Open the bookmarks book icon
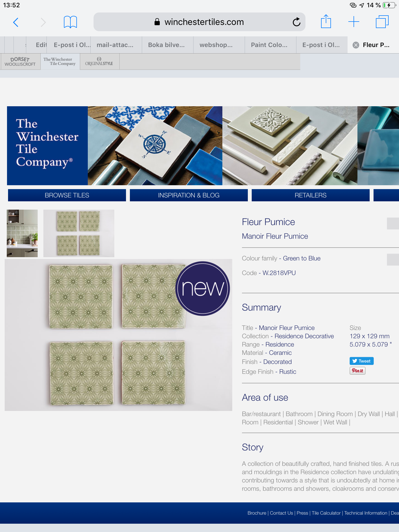Viewport: 399px width, 532px height. pyautogui.click(x=70, y=22)
